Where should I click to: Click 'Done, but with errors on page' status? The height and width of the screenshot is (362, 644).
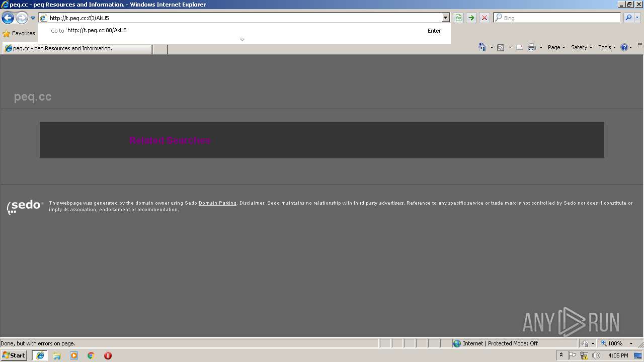click(x=38, y=343)
